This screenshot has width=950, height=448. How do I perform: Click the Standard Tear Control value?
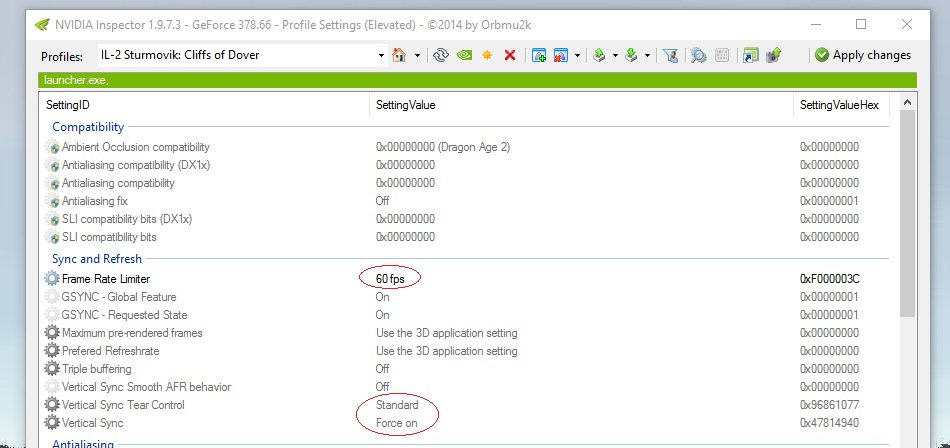pos(397,405)
